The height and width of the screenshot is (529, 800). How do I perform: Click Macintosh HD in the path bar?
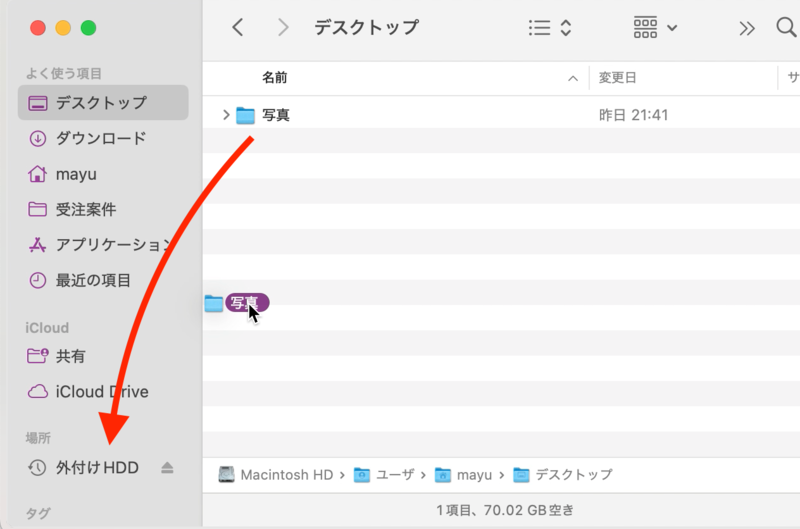276,475
